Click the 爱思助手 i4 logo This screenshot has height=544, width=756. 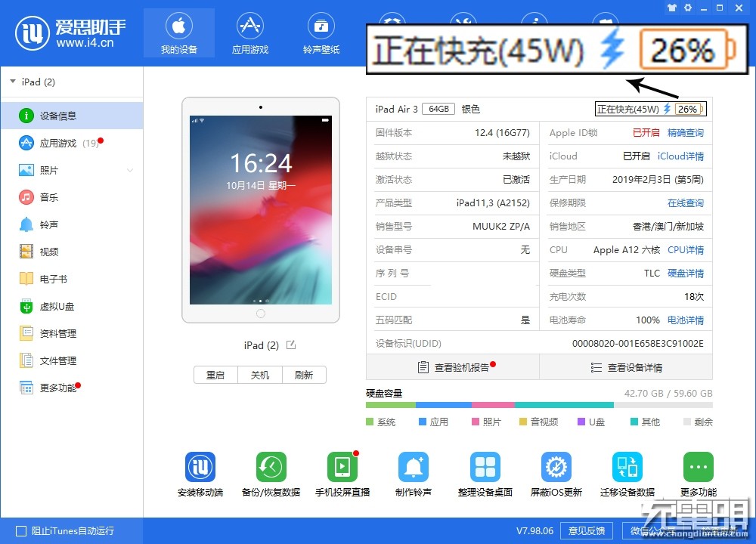[x=33, y=33]
